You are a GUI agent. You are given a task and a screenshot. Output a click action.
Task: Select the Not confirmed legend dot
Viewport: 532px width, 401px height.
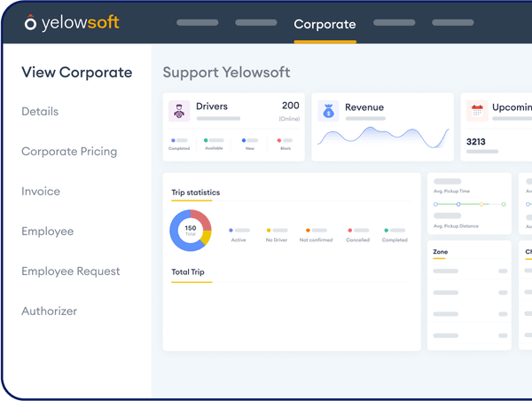tap(307, 230)
